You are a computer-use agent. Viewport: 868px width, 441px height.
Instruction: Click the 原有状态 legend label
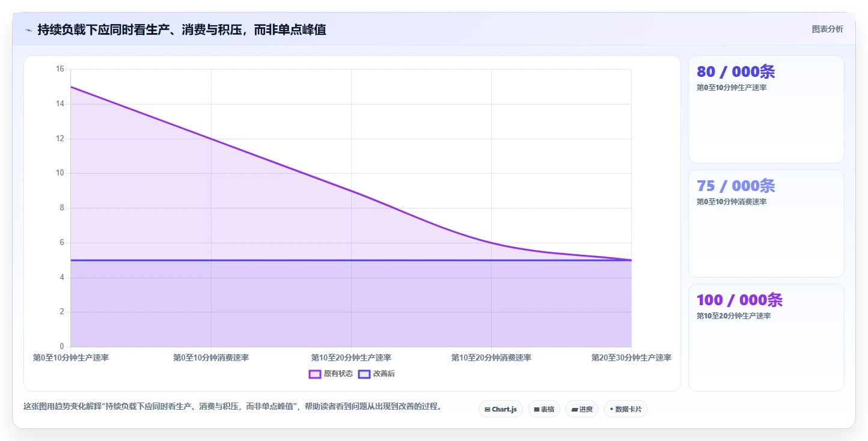click(338, 374)
